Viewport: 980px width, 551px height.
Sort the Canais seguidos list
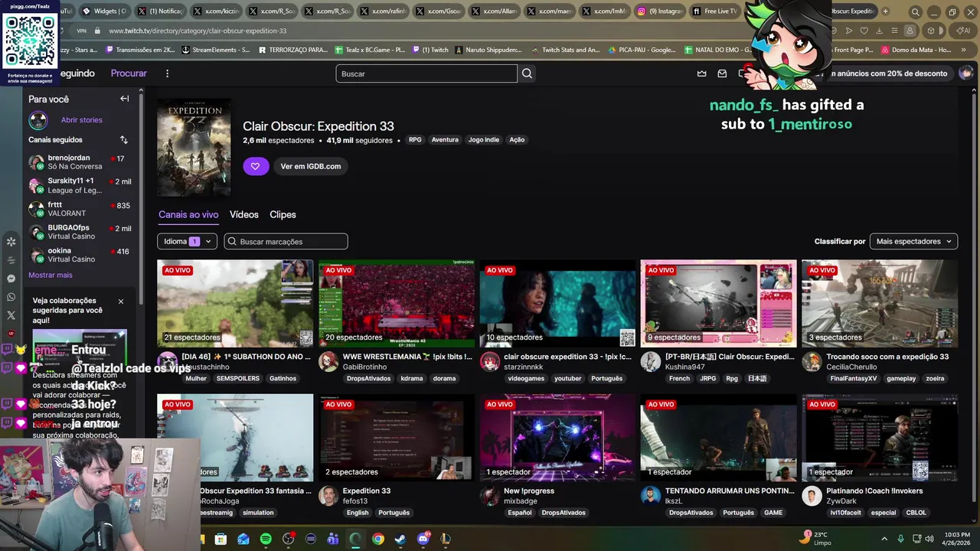point(123,140)
